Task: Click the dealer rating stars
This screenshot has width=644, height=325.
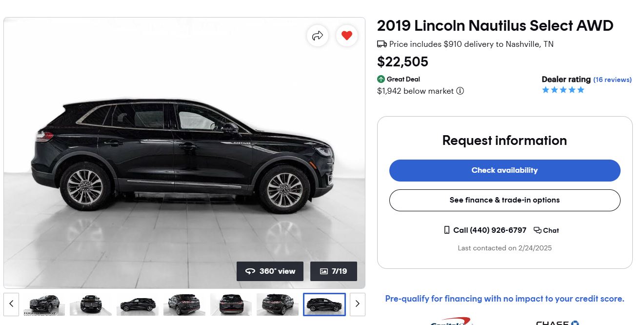Action: (x=563, y=90)
